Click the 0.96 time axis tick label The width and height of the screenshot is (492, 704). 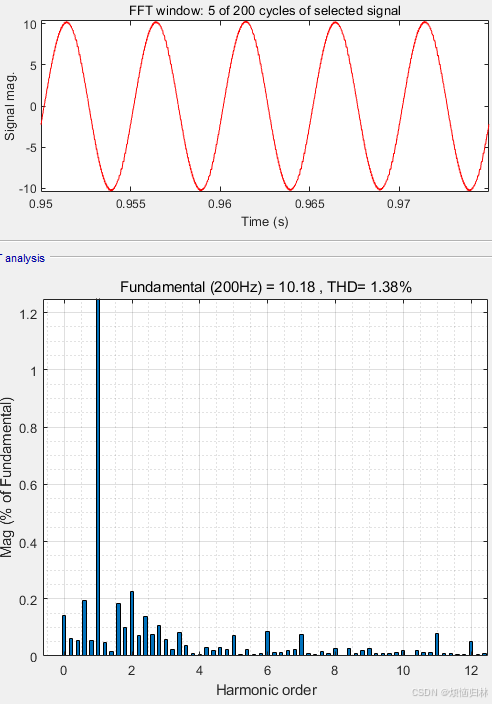[x=220, y=204]
